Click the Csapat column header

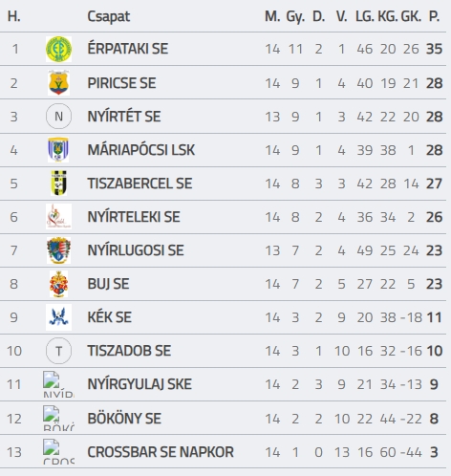point(109,16)
